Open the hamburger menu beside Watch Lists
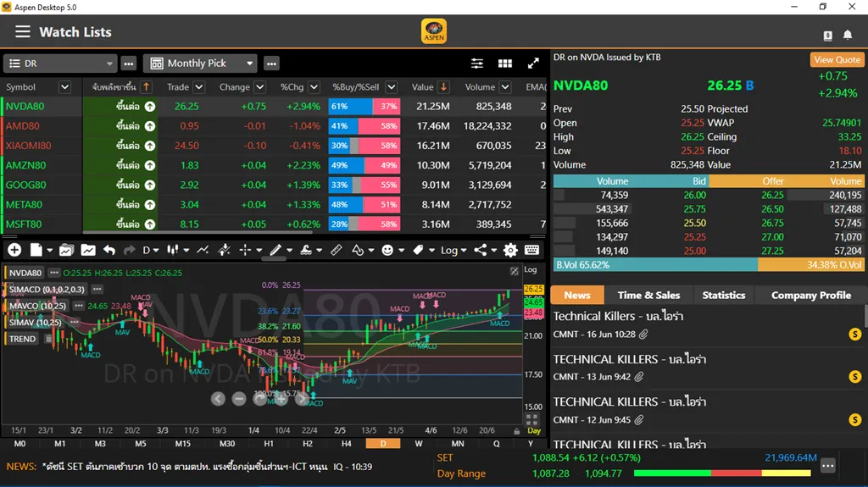 (x=23, y=32)
